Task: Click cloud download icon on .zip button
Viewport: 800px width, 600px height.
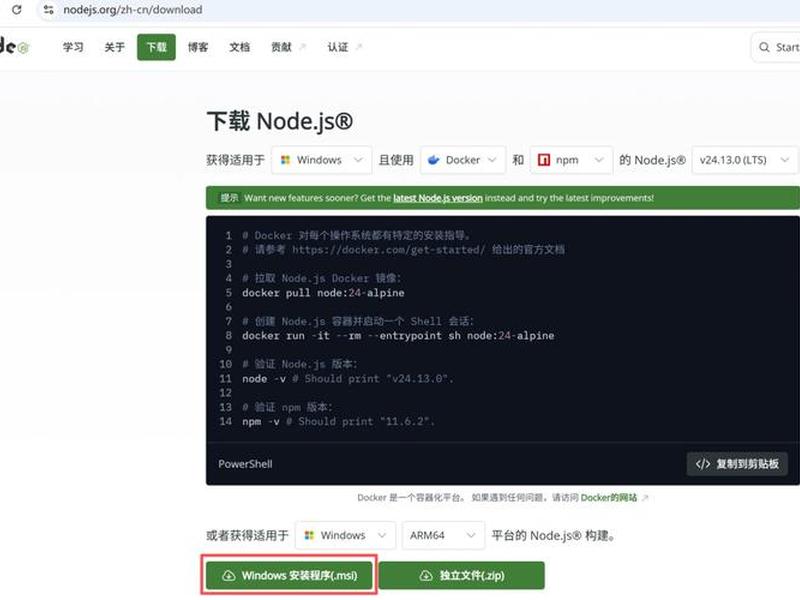Action: (426, 576)
